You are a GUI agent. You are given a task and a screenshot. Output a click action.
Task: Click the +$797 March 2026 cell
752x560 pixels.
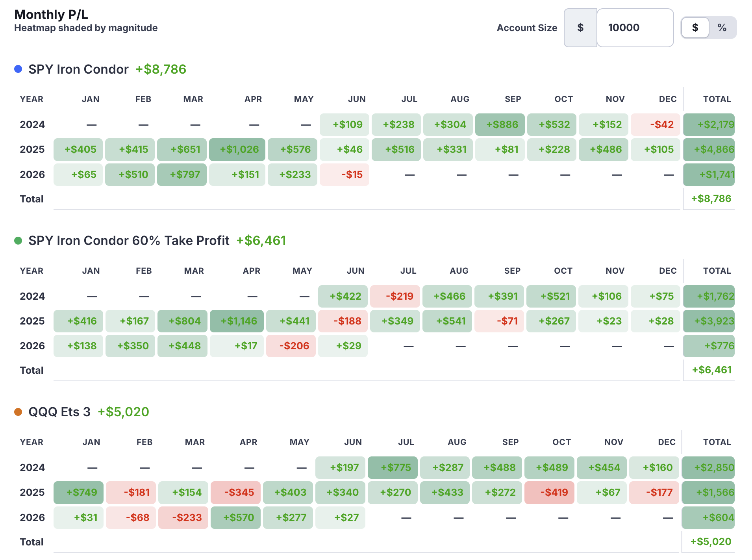(182, 174)
